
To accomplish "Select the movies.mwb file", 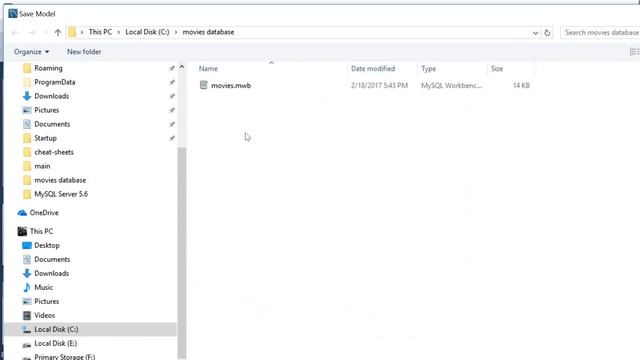I will [x=231, y=85].
